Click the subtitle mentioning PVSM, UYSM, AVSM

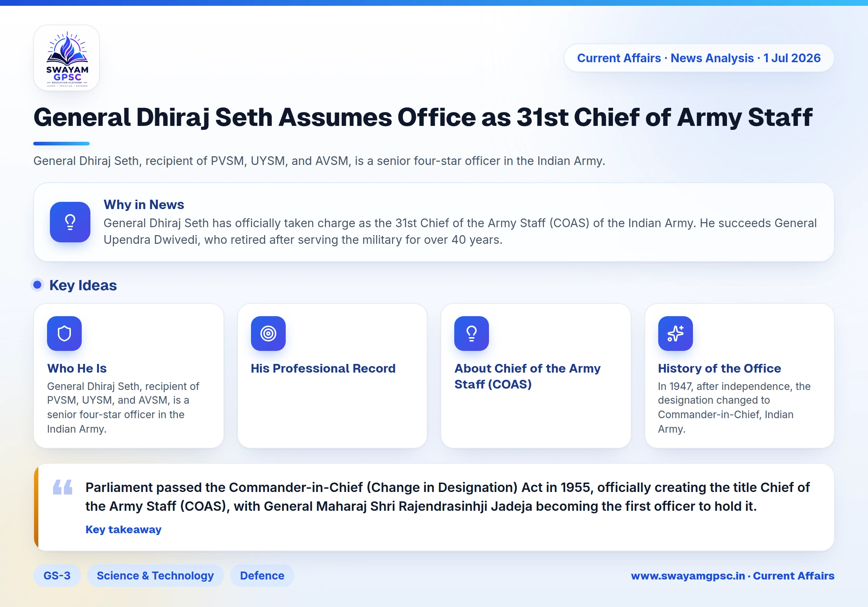click(319, 161)
